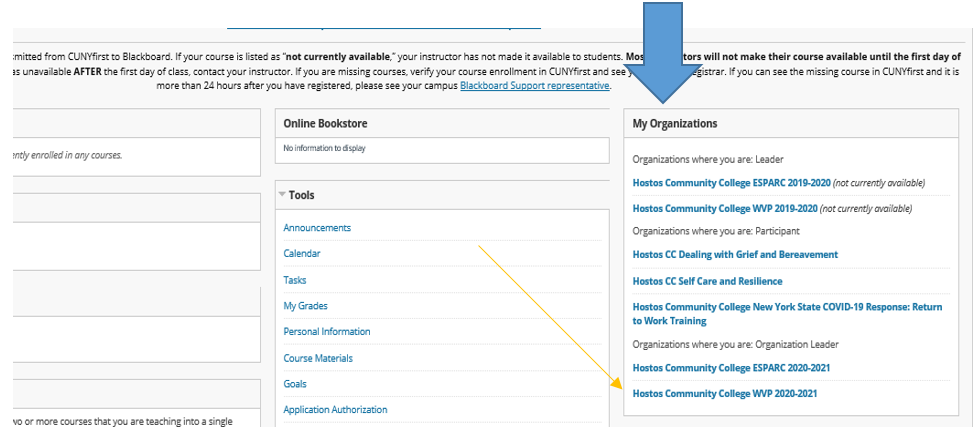
Task: Select the Goals link
Action: coord(295,384)
